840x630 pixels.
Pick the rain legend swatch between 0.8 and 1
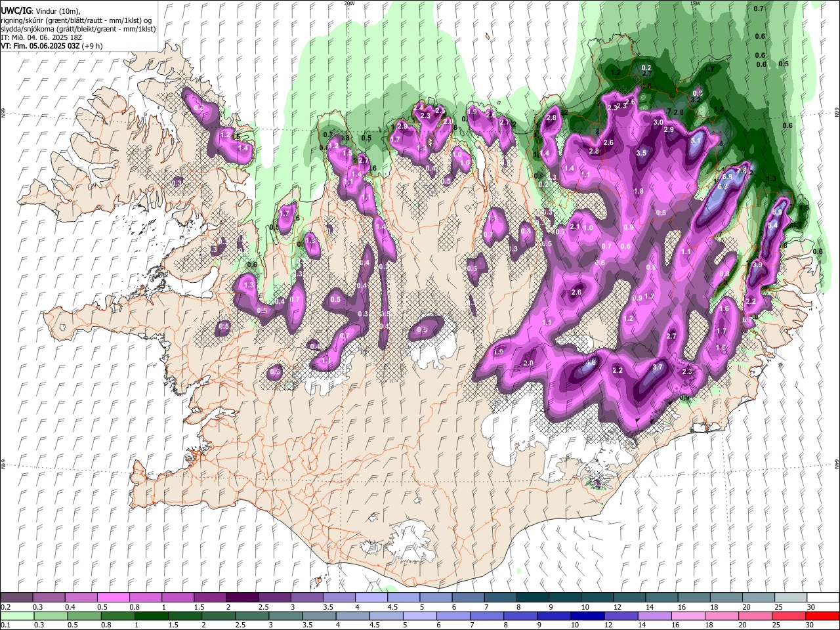117,616
